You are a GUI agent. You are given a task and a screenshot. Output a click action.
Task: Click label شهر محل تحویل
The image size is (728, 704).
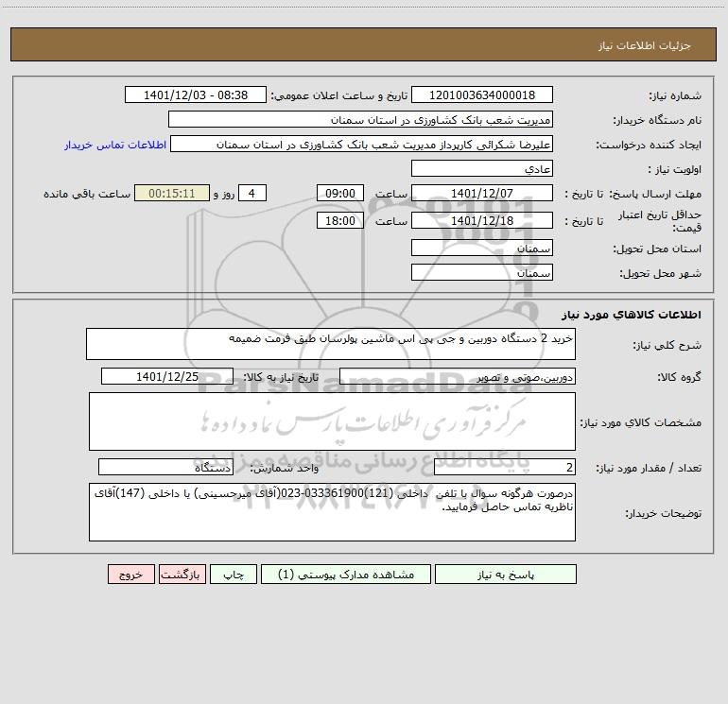tap(661, 273)
